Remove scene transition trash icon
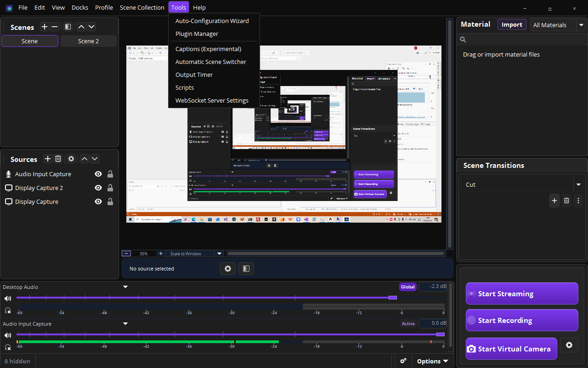The height and width of the screenshot is (368, 588). [566, 201]
